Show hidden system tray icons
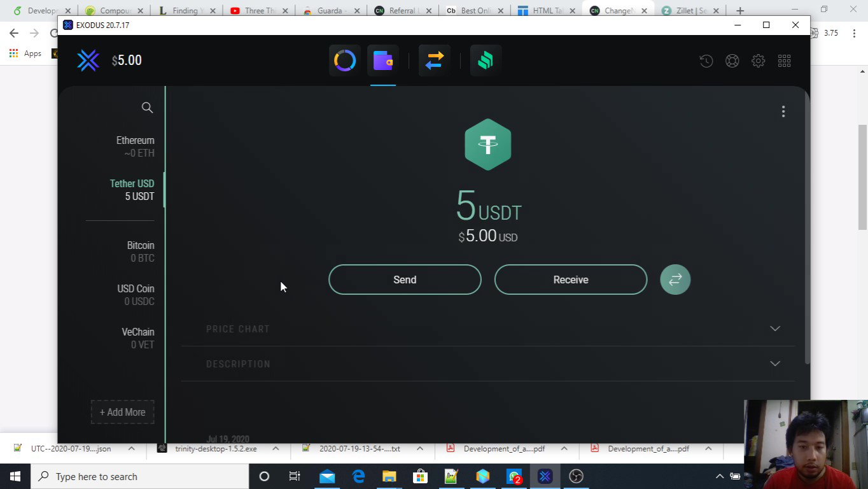The height and width of the screenshot is (489, 868). 720,476
